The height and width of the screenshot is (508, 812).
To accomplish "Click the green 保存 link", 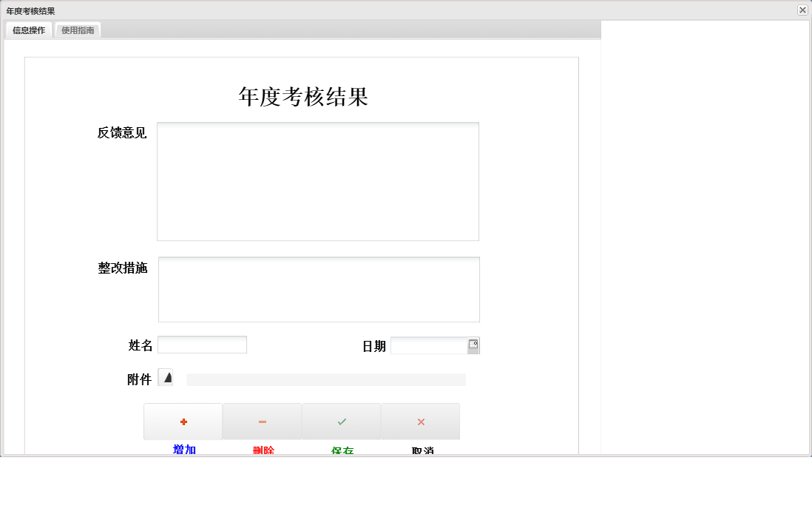I will 341,449.
